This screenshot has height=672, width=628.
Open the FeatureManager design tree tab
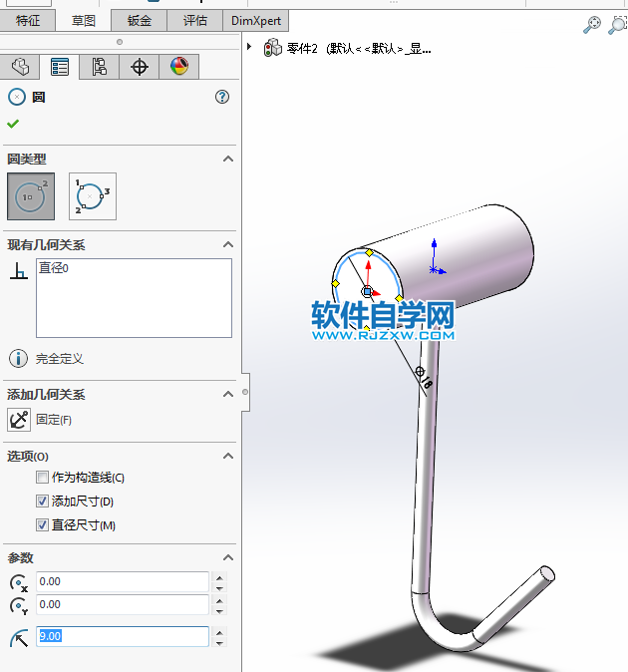point(20,67)
